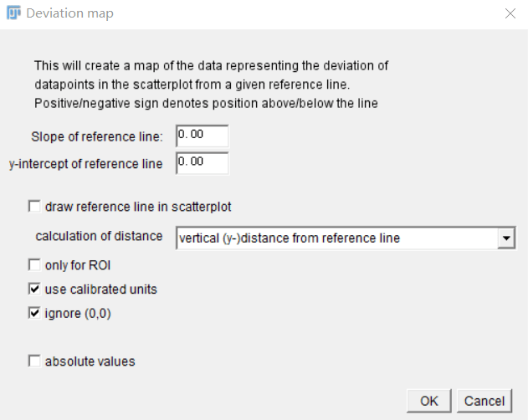Click the Deviation map window icon
This screenshot has height=420, width=528.
point(13,13)
